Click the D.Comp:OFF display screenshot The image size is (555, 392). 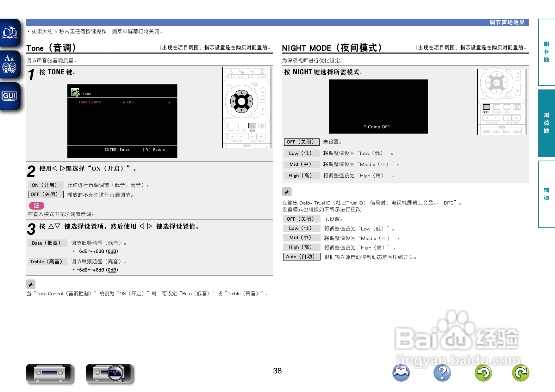[378, 107]
